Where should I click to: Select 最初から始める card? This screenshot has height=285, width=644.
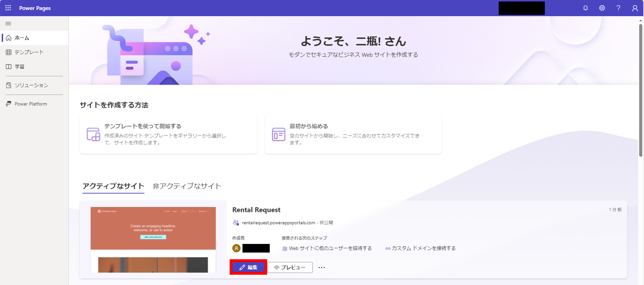pyautogui.click(x=353, y=135)
